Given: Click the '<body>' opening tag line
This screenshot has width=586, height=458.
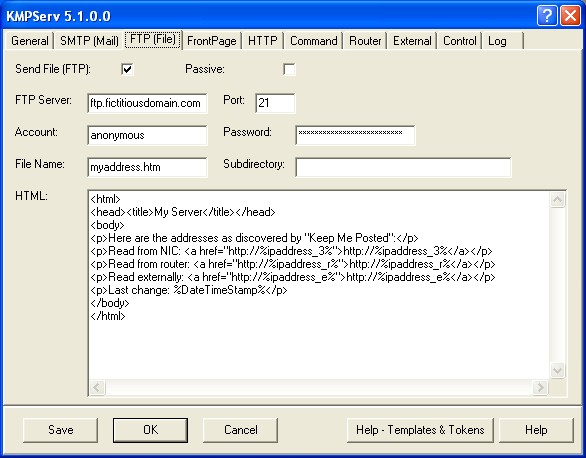Looking at the screenshot, I should (x=107, y=225).
